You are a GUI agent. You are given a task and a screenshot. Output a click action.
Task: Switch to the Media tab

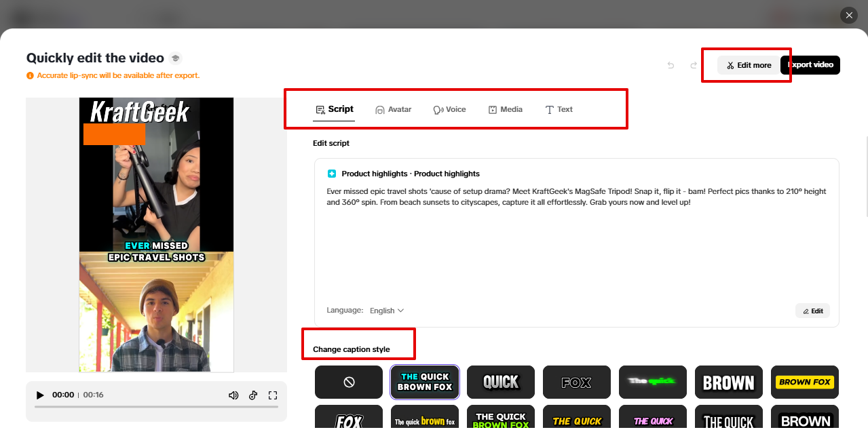click(x=506, y=109)
